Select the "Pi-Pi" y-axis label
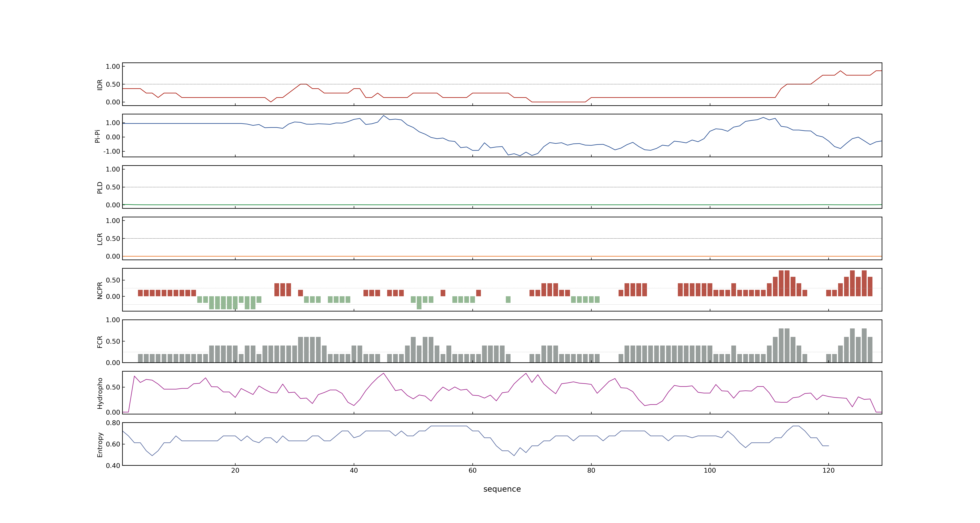The width and height of the screenshot is (980, 523). point(97,136)
